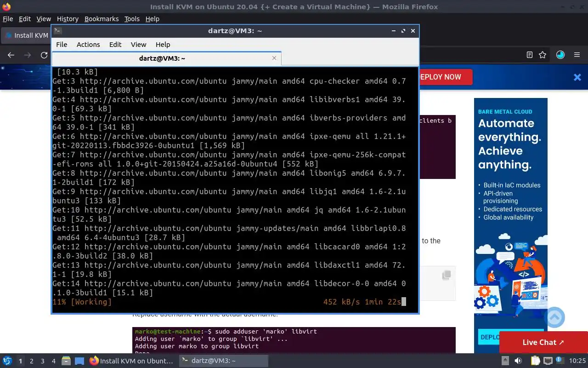Click show desktop icon in taskbar
Viewport: 588px width, 368px height.
click(x=79, y=361)
